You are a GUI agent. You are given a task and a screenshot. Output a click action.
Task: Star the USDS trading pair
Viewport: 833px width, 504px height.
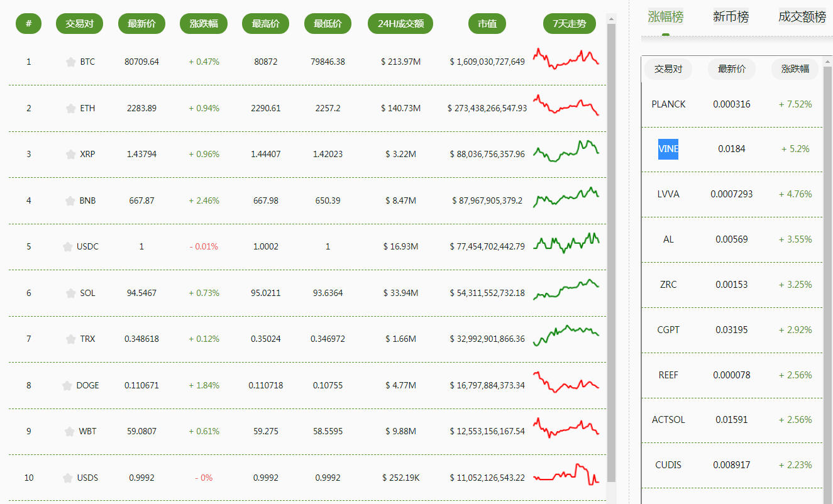pos(67,478)
